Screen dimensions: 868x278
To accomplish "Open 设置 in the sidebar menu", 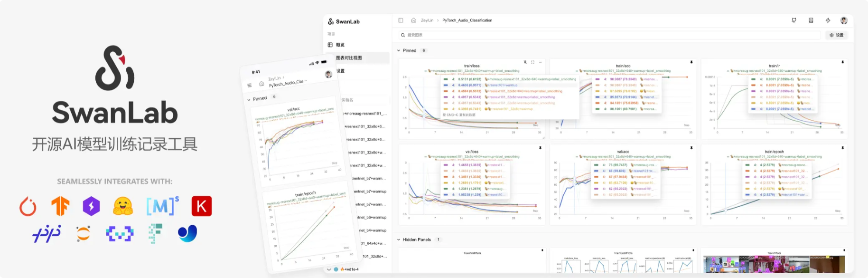I will [x=340, y=71].
